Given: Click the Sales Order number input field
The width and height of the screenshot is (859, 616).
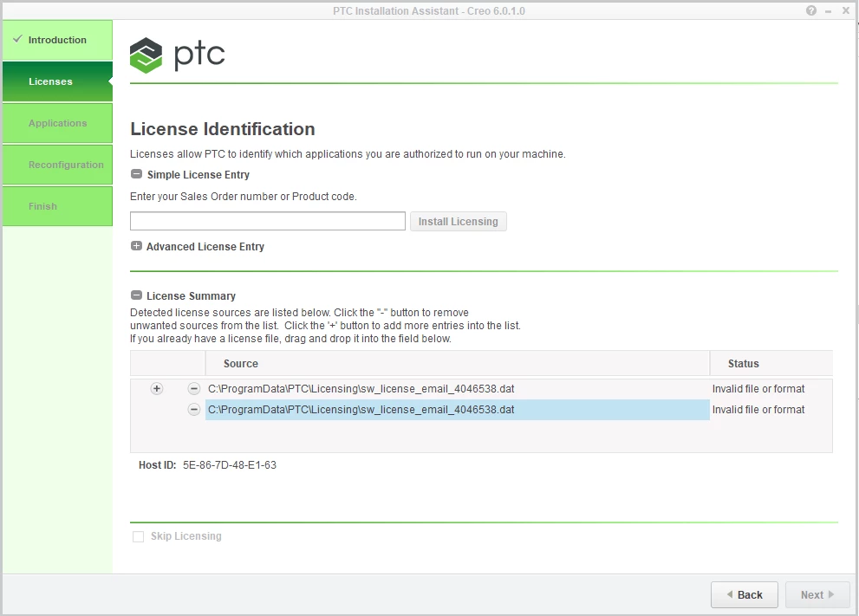Looking at the screenshot, I should [x=267, y=220].
